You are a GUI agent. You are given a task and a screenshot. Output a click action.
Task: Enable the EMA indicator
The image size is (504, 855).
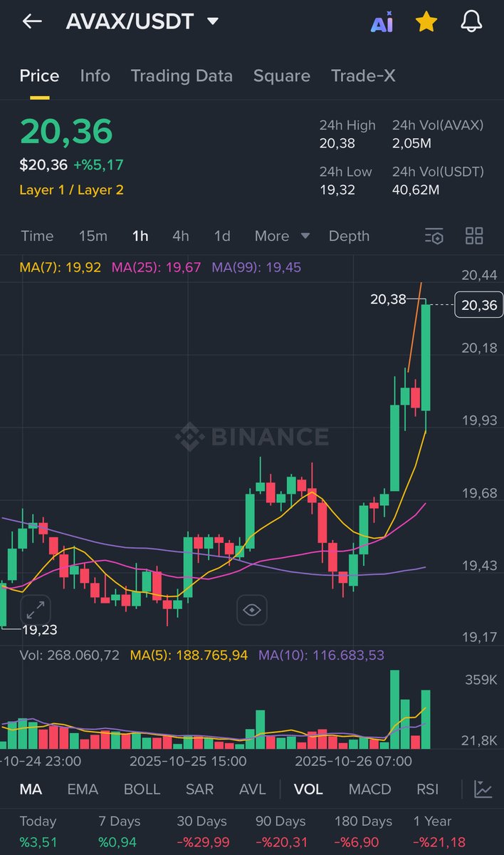[x=83, y=789]
